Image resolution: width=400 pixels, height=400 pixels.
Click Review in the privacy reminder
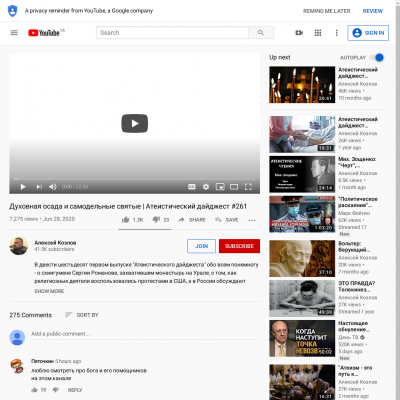pyautogui.click(x=373, y=11)
